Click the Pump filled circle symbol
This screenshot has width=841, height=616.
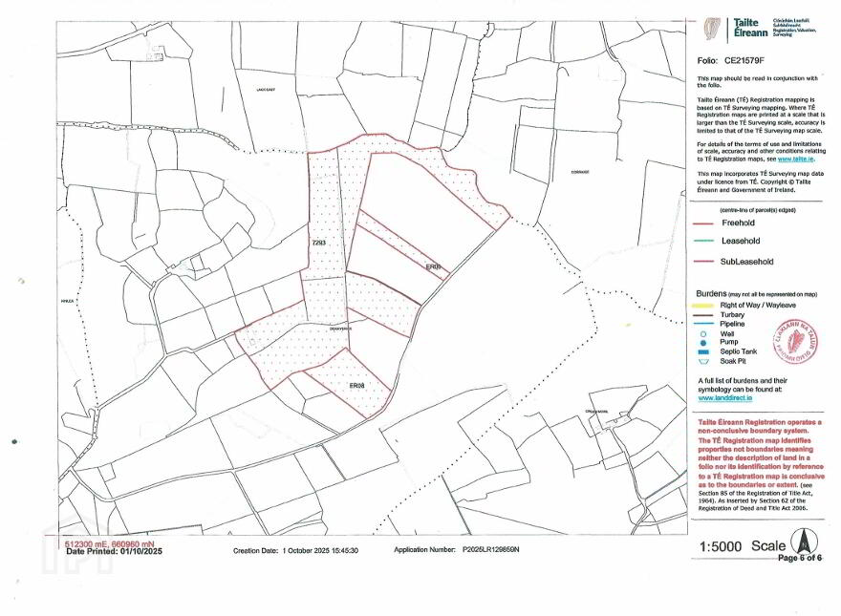(703, 342)
